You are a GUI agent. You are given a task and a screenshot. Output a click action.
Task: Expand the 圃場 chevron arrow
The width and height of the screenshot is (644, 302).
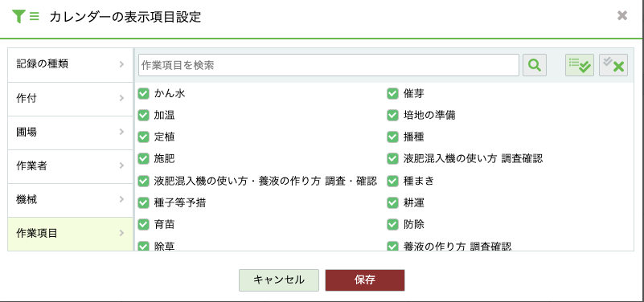pos(121,132)
